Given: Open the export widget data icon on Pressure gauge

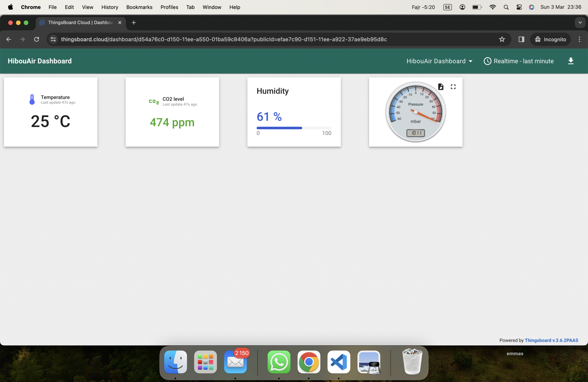Looking at the screenshot, I should pos(441,86).
